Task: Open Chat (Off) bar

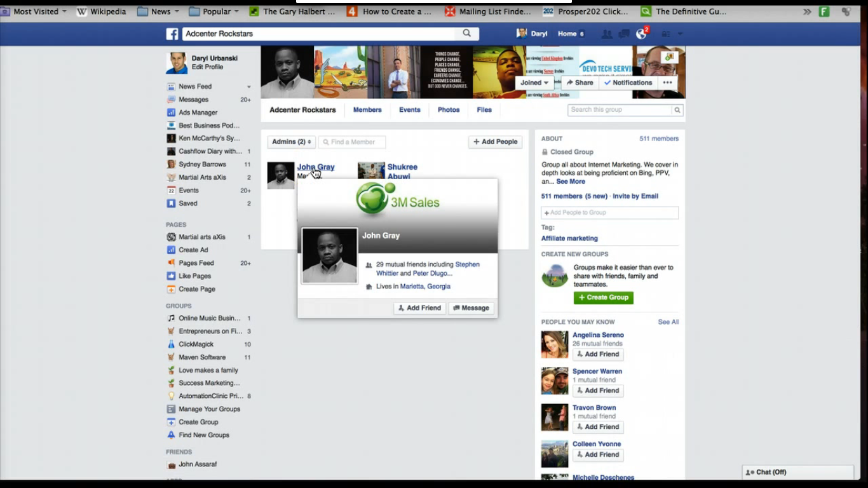Action: 798,472
